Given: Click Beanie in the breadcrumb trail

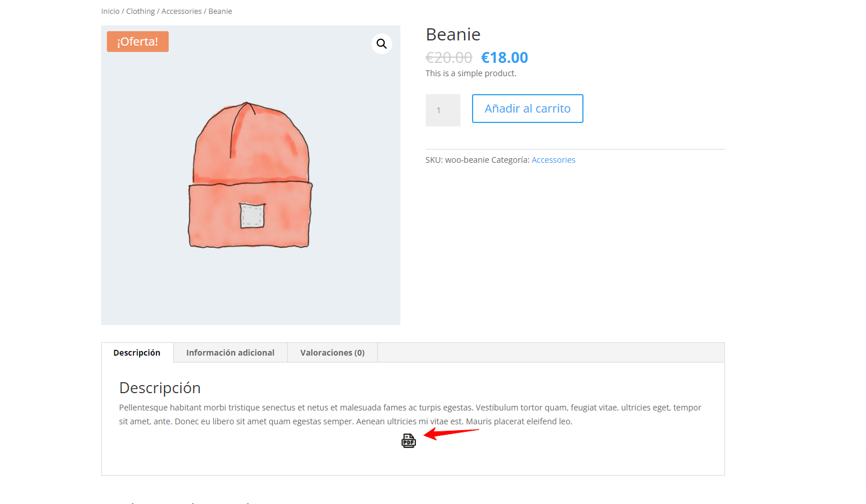Looking at the screenshot, I should [220, 12].
